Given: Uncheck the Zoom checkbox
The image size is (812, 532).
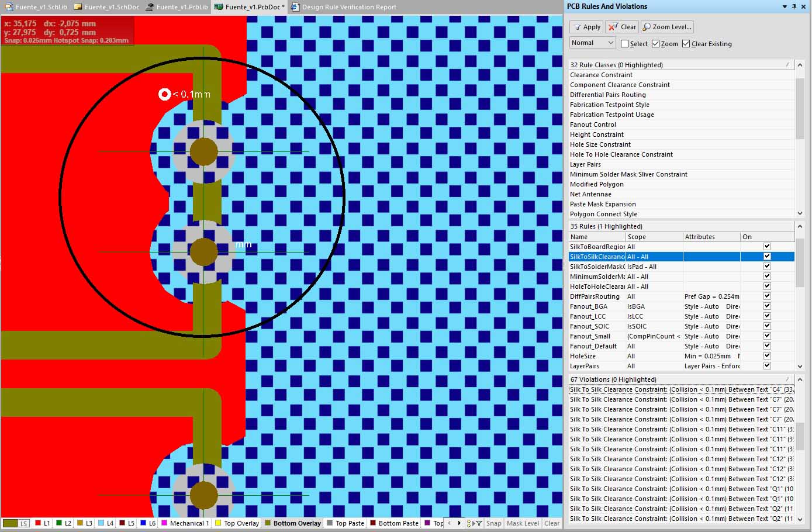Looking at the screenshot, I should (656, 44).
